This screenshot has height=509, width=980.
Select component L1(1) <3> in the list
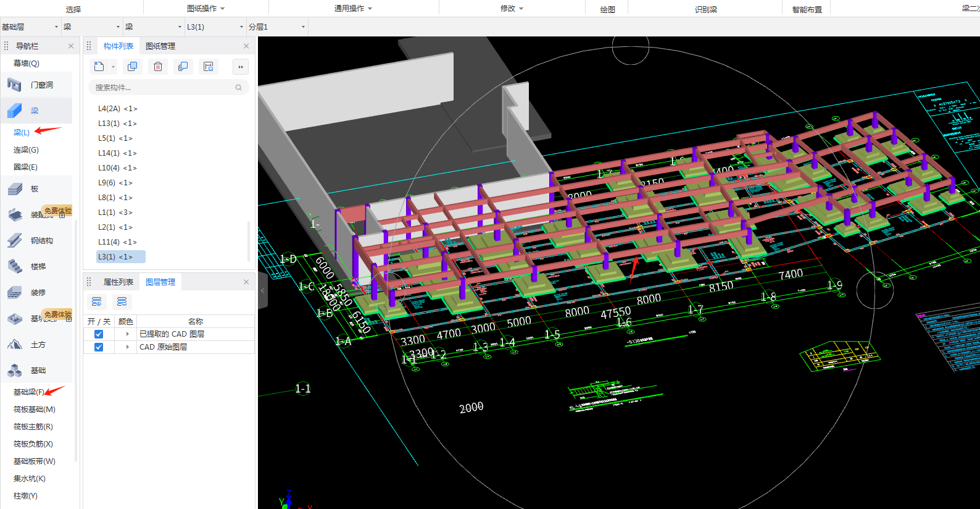tap(115, 212)
